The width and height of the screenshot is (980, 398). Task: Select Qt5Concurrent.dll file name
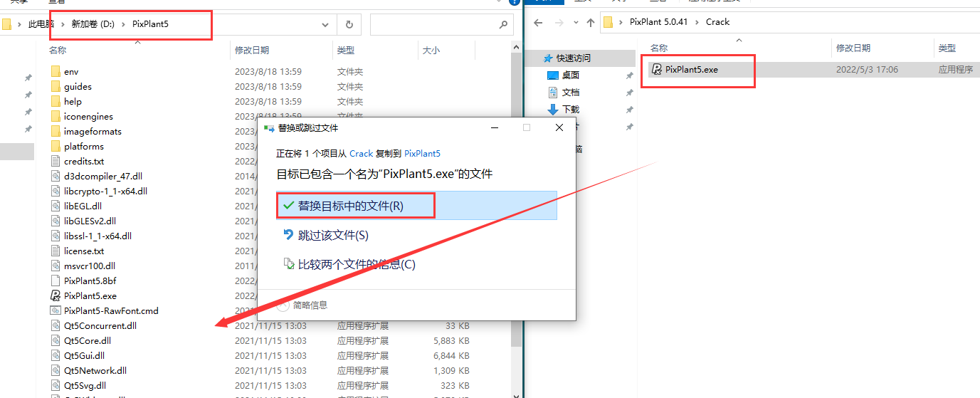[100, 325]
